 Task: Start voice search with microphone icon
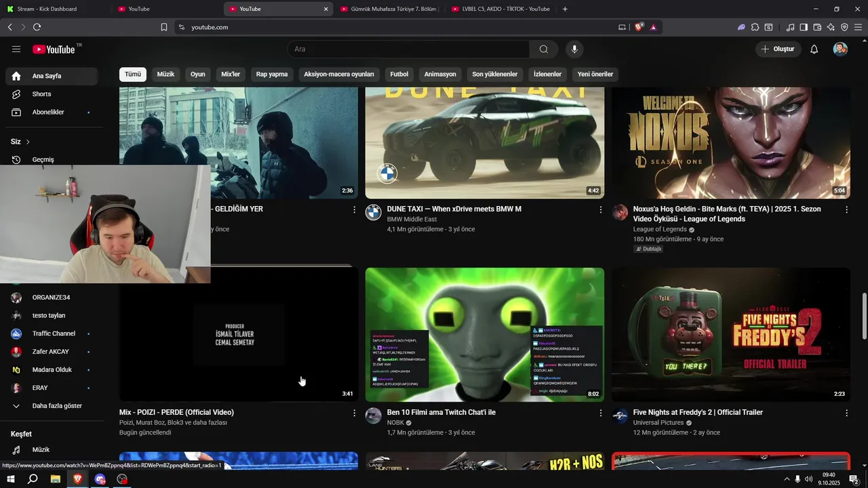point(574,49)
